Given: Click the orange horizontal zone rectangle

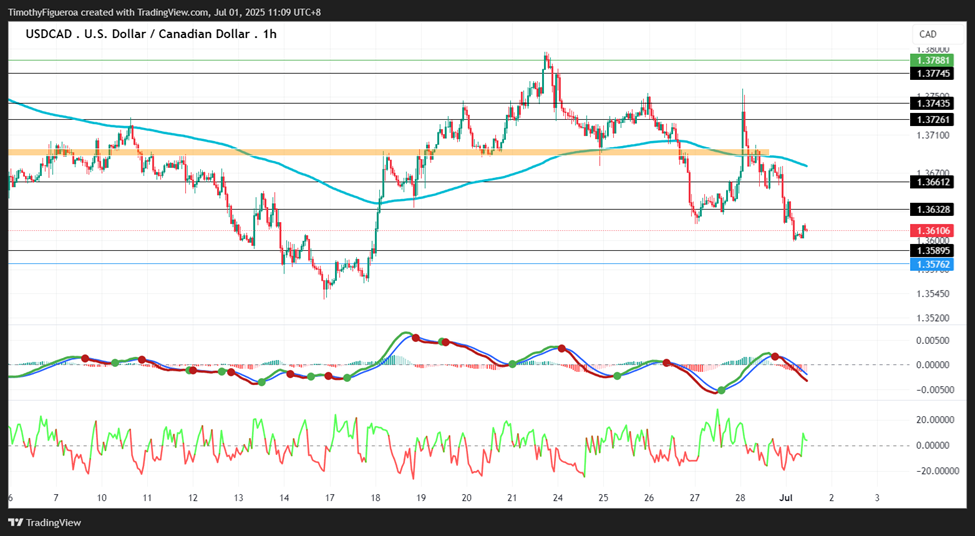Looking at the screenshot, I should 389,152.
